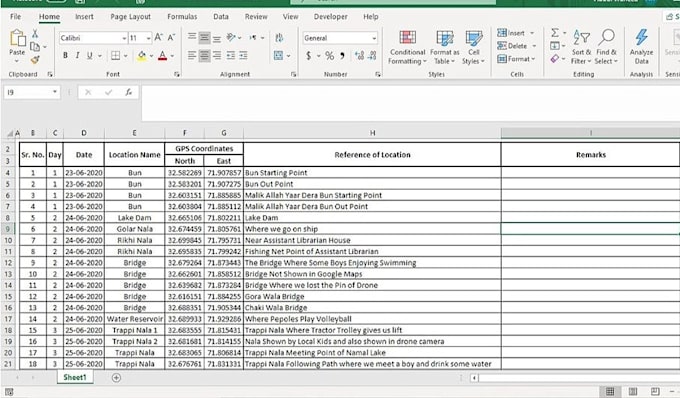The height and width of the screenshot is (398, 680).
Task: Click the column H header
Action: coord(372,133)
